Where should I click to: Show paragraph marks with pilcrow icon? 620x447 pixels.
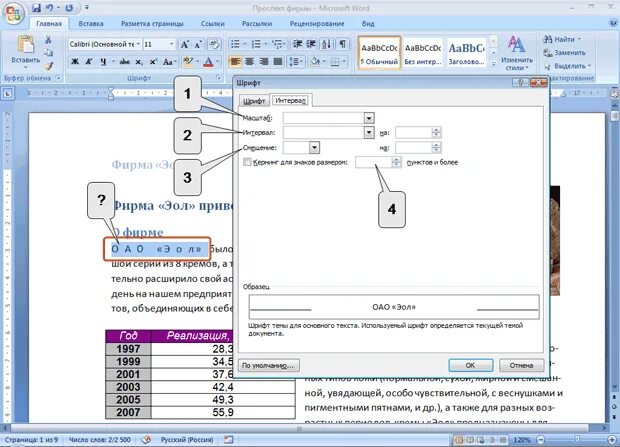342,44
